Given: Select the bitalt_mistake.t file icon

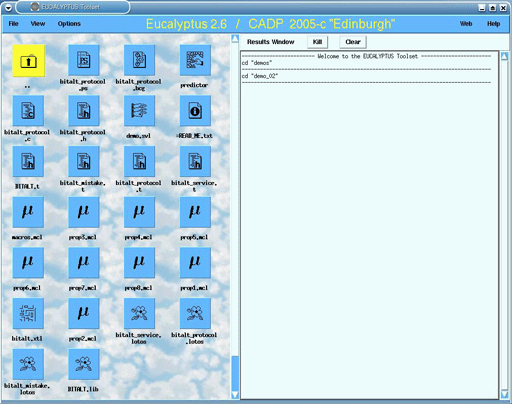Looking at the screenshot, I should (84, 161).
